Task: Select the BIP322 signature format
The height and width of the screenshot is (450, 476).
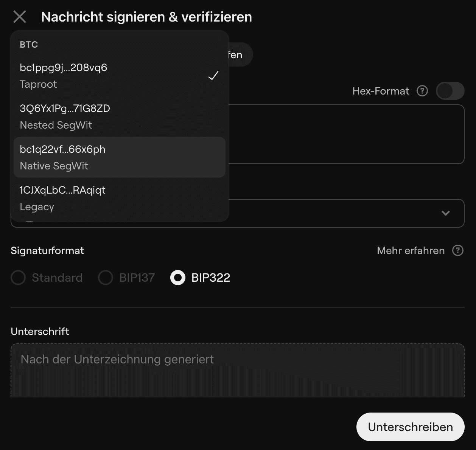Action: 200,278
